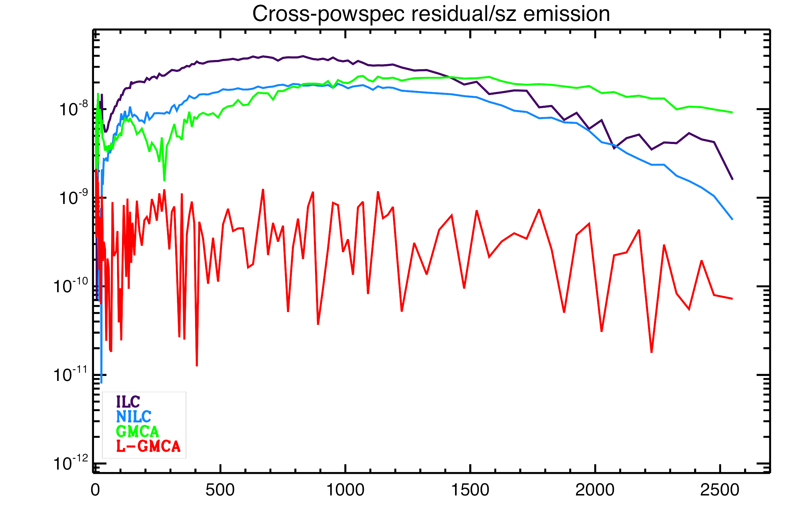The image size is (798, 532).
Task: Click the x-axis tick label 2500
Action: tap(720, 490)
